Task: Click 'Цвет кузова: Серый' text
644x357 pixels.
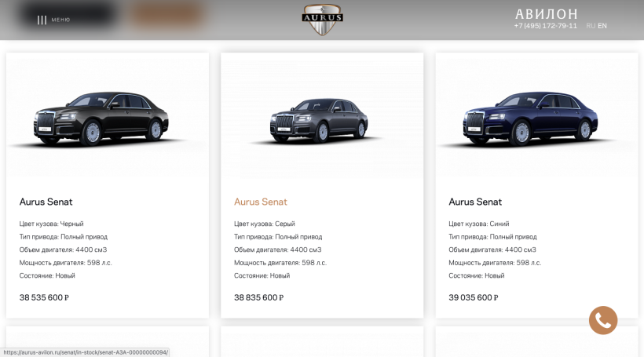Action: pos(265,224)
